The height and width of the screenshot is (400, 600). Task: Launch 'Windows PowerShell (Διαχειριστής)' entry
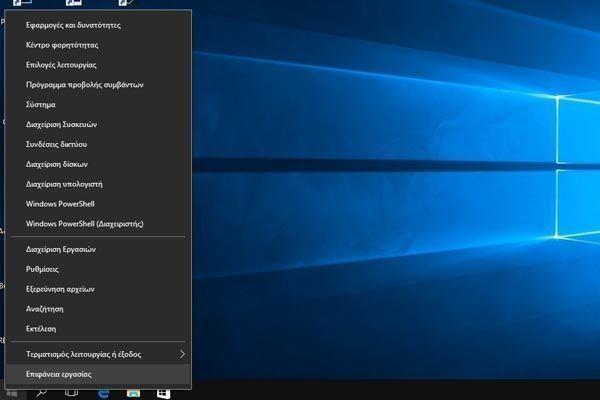coord(98,224)
